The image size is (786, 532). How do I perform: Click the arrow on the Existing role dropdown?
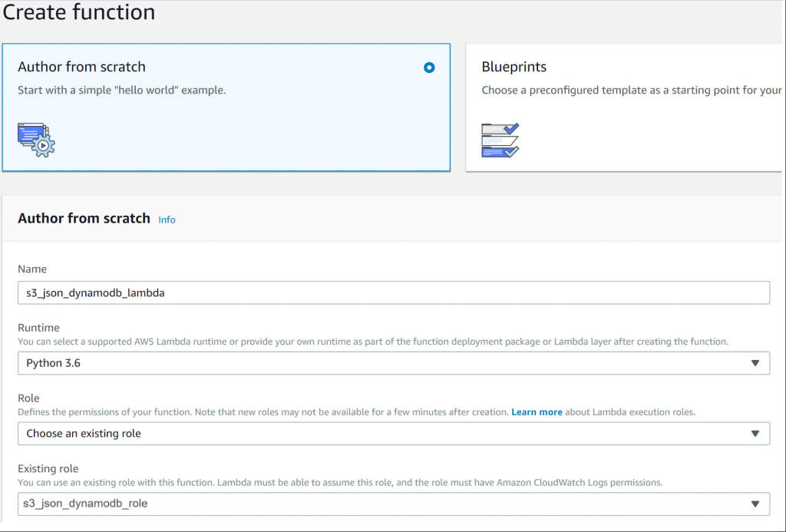754,504
